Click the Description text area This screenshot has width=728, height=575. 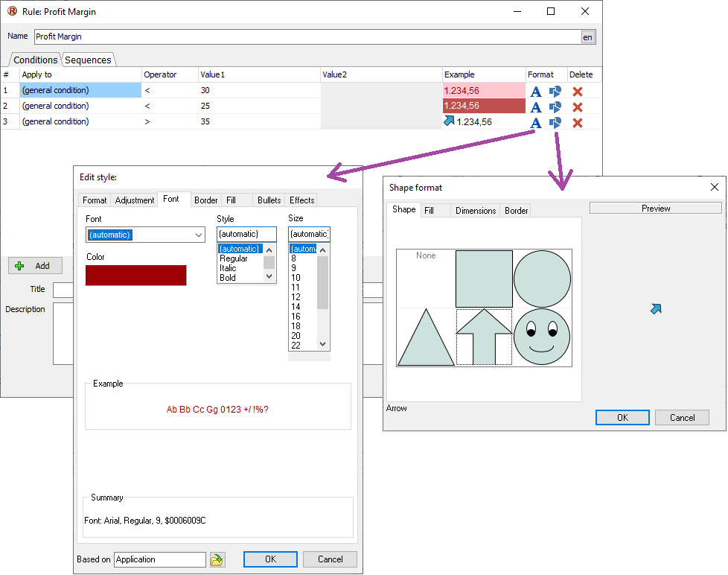click(63, 334)
